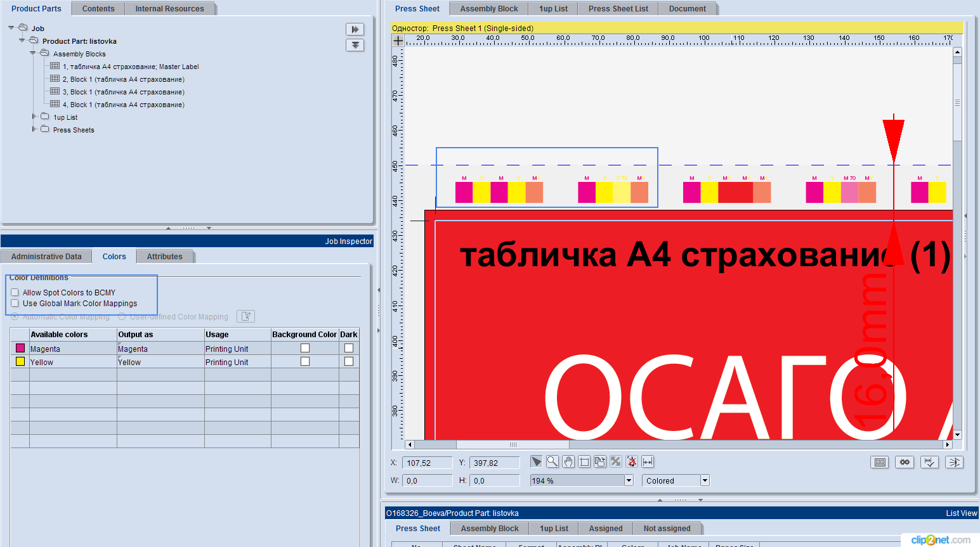
Task: Open the color mapping edit icon
Action: [245, 316]
